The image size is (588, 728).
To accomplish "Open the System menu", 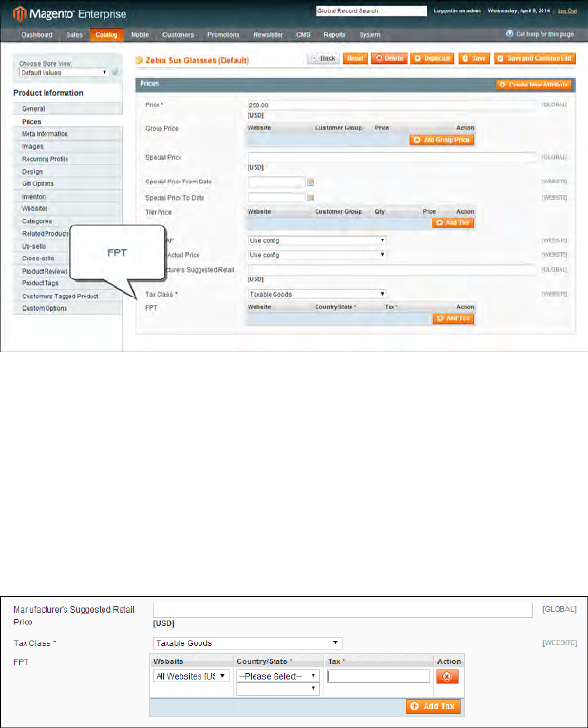I will point(370,35).
